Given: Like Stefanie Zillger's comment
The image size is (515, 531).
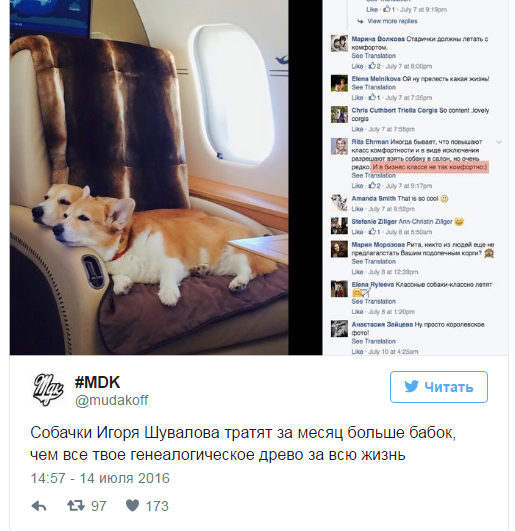Looking at the screenshot, I should tap(357, 232).
